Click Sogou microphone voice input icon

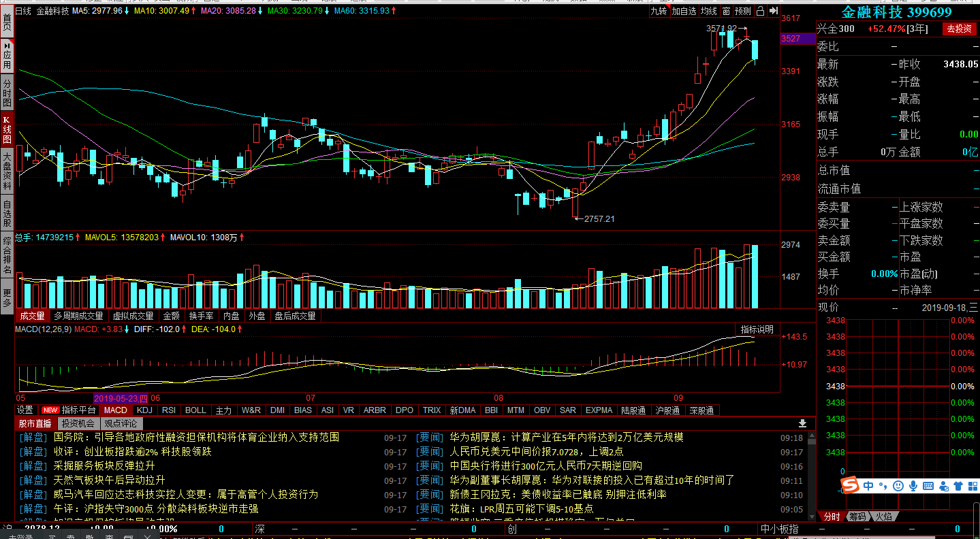click(x=913, y=486)
